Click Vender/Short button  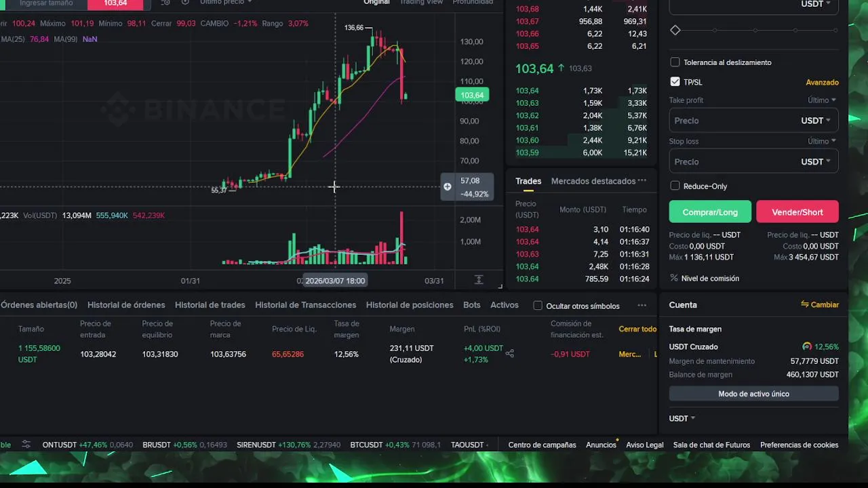point(797,211)
